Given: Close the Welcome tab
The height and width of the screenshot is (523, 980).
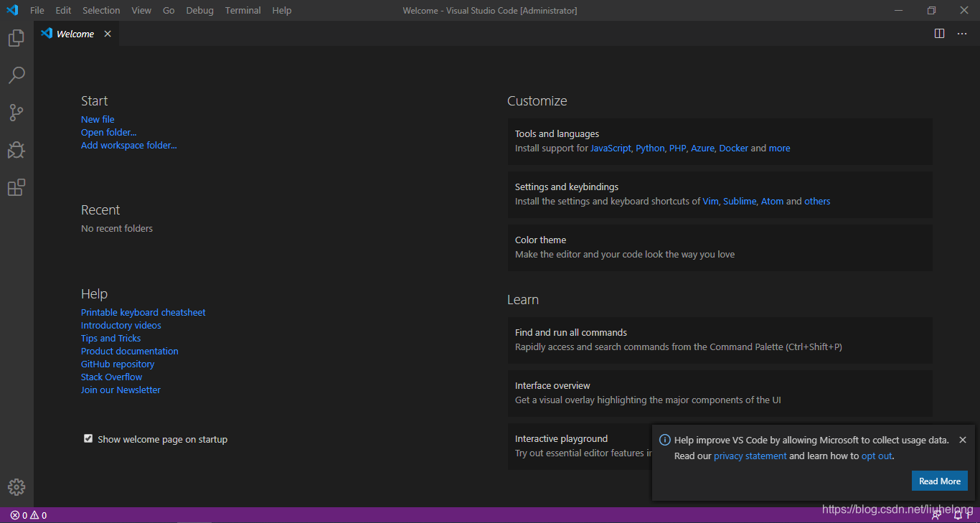Looking at the screenshot, I should [x=108, y=34].
